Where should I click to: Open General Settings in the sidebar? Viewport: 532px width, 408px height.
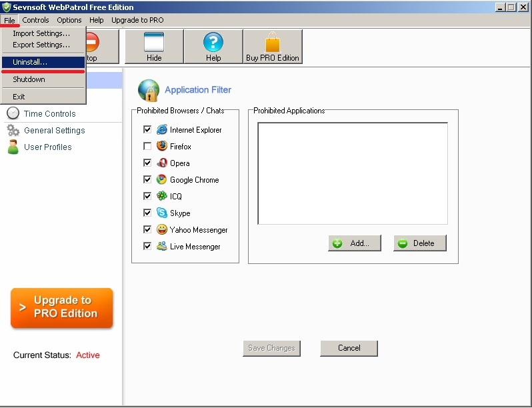click(54, 131)
